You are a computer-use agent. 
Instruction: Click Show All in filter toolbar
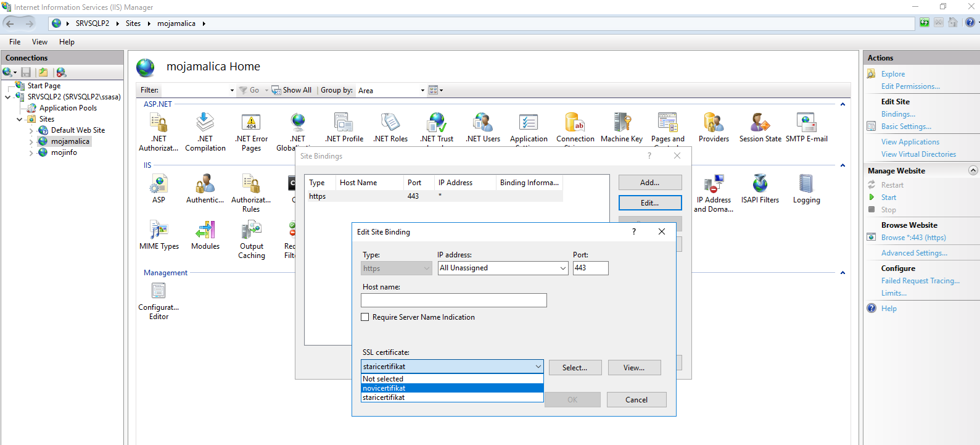click(x=292, y=90)
